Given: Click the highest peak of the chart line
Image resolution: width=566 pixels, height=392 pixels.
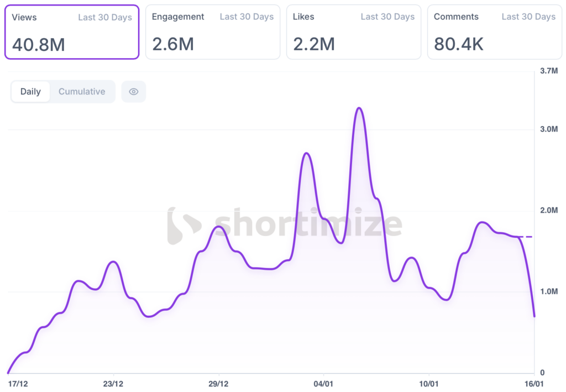Looking at the screenshot, I should point(359,108).
